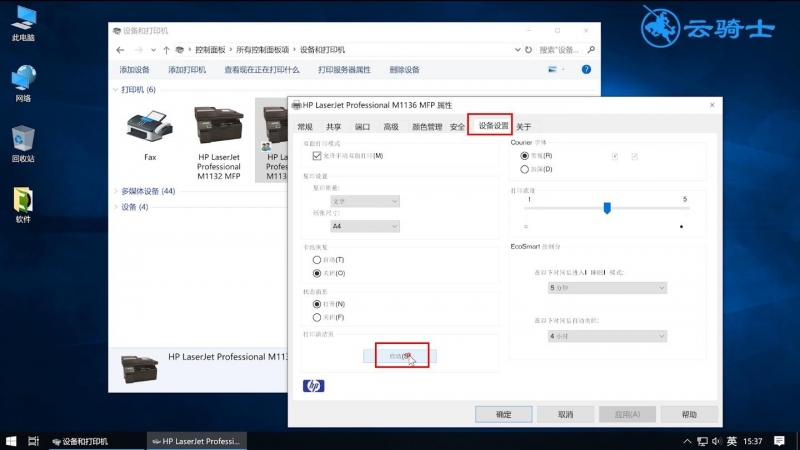Switch to the 端口 tab
Viewport: 800px width, 450px height.
(x=362, y=127)
